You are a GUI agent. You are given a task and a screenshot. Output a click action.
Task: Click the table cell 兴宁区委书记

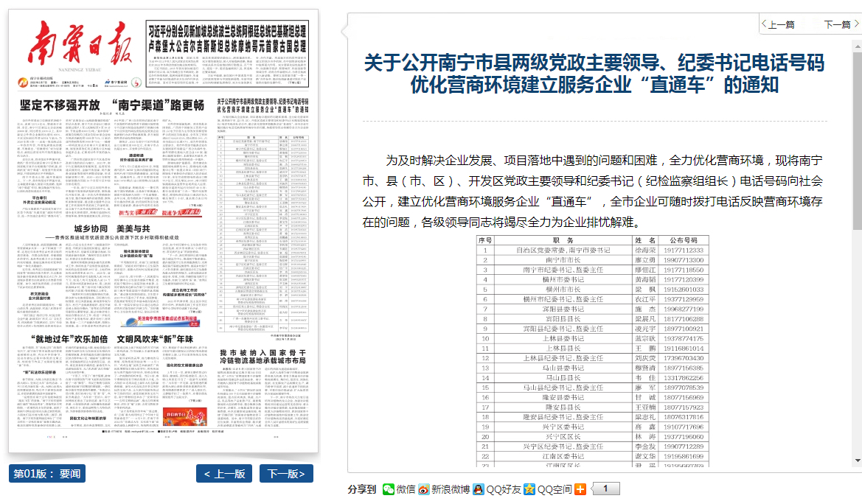pyautogui.click(x=563, y=427)
